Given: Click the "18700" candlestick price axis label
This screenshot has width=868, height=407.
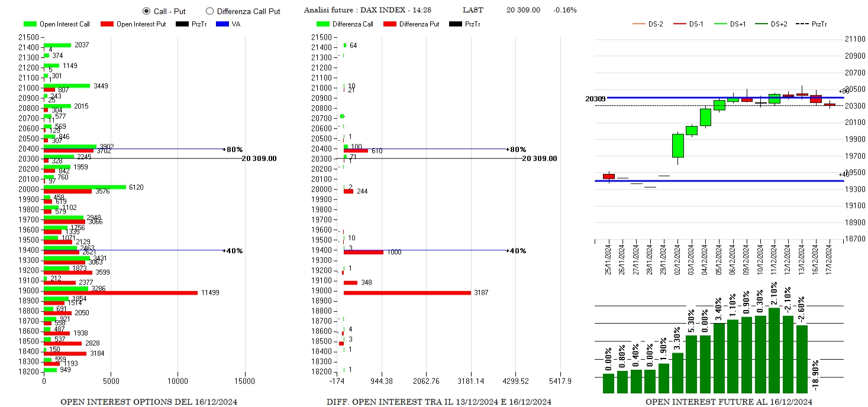Looking at the screenshot, I should click(x=855, y=240).
